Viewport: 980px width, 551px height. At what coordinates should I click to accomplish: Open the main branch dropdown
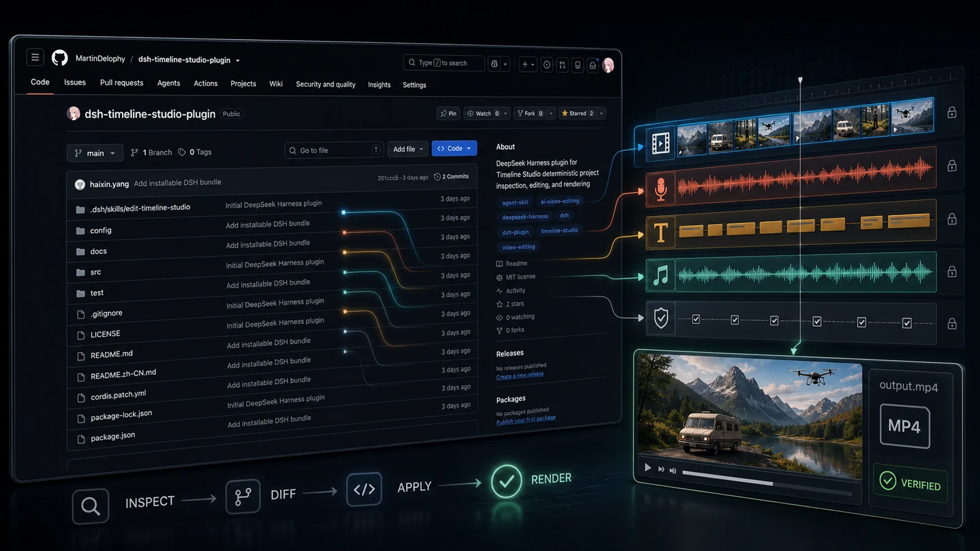(95, 153)
